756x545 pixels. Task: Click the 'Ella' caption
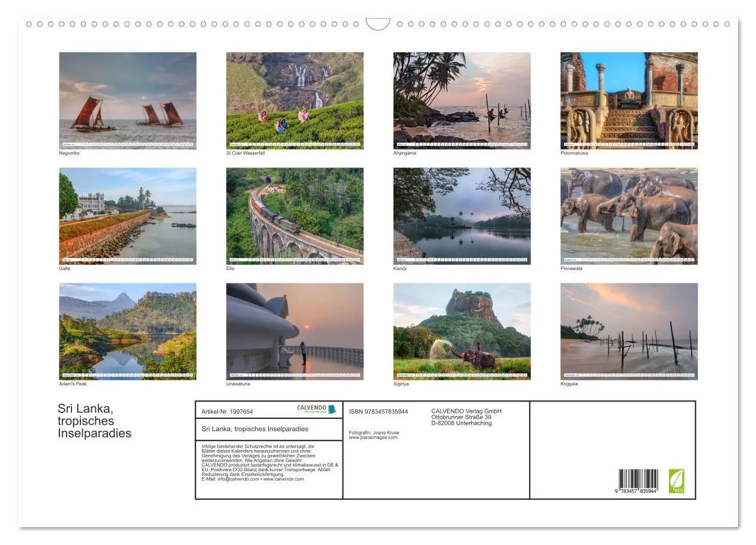coord(230,268)
